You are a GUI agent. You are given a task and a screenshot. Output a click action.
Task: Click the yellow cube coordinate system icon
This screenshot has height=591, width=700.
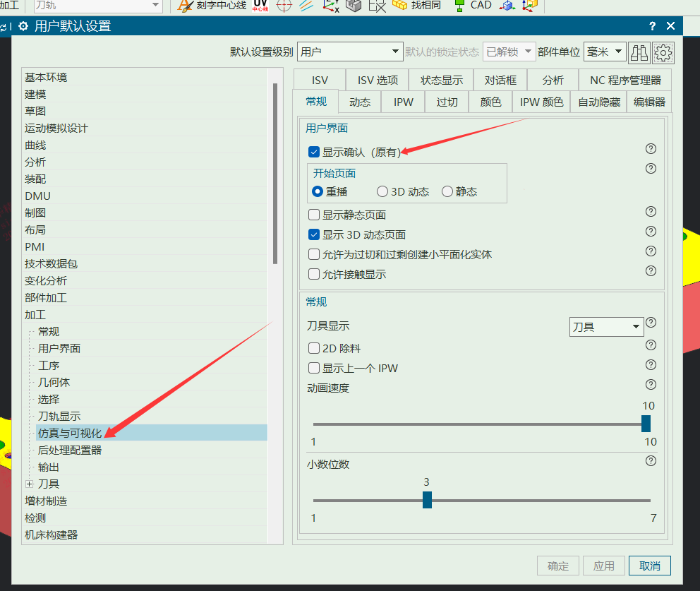coord(530,6)
